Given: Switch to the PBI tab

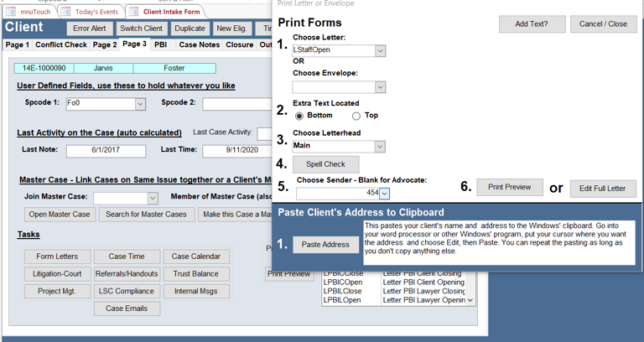Looking at the screenshot, I should click(x=160, y=44).
